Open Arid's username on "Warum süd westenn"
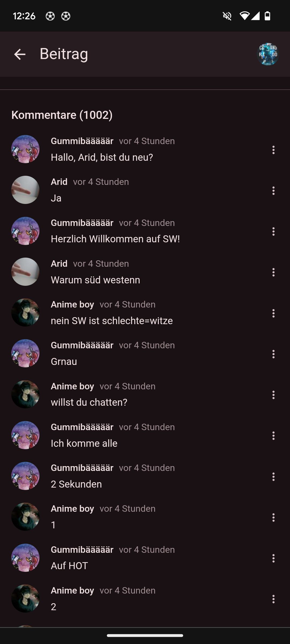290x644 pixels. tap(59, 264)
